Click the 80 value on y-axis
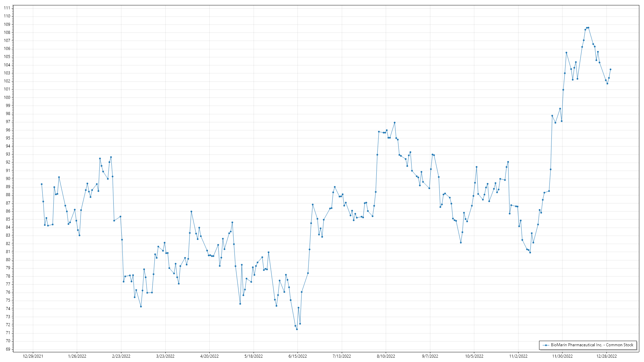 8,260
